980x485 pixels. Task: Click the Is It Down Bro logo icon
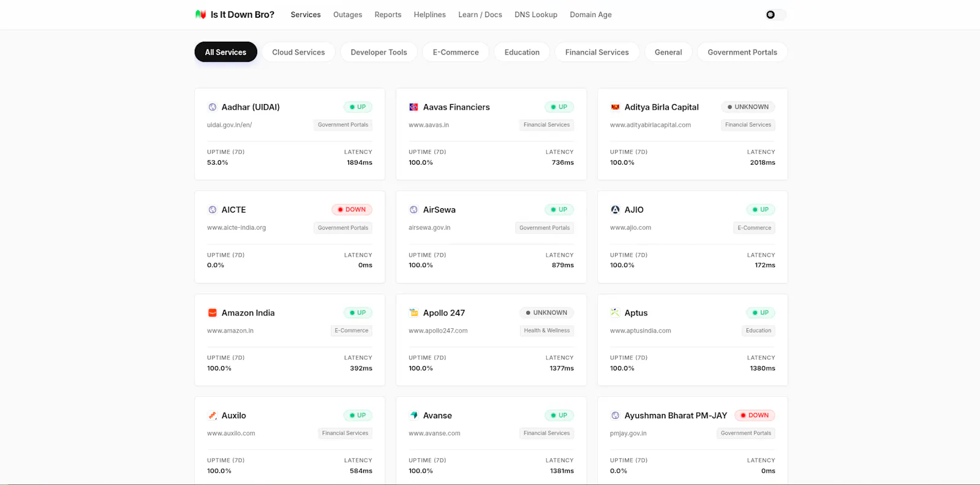coord(200,14)
